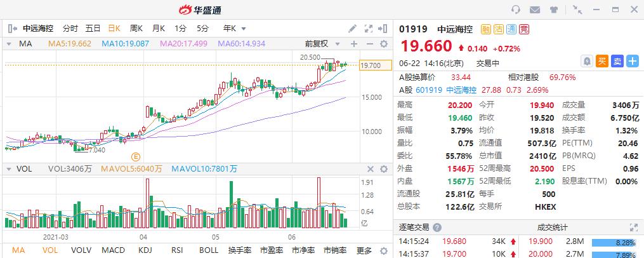This screenshot has width=644, height=258.
Task: Click the 通 stock connect tag icon
Action: click(511, 29)
